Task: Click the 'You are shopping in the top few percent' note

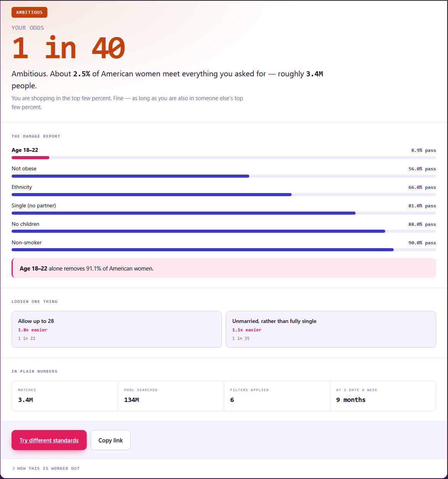Action: (127, 103)
